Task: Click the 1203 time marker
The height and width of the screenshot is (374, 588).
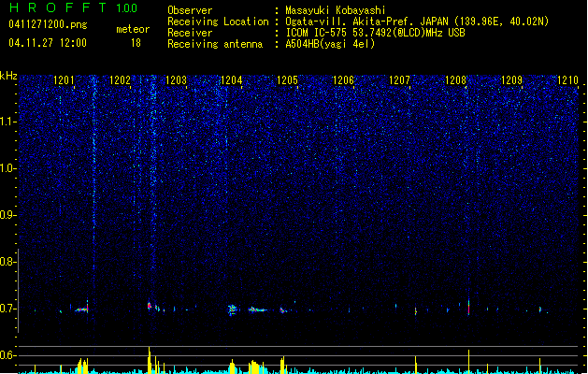Action: (x=176, y=80)
